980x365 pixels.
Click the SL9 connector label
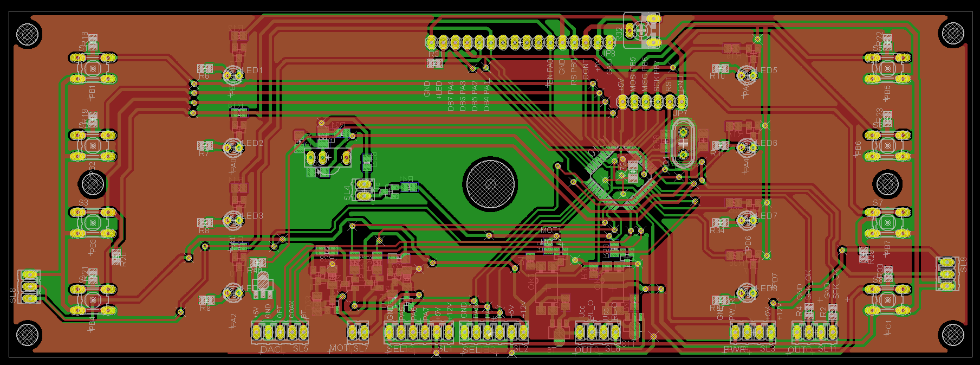click(963, 265)
